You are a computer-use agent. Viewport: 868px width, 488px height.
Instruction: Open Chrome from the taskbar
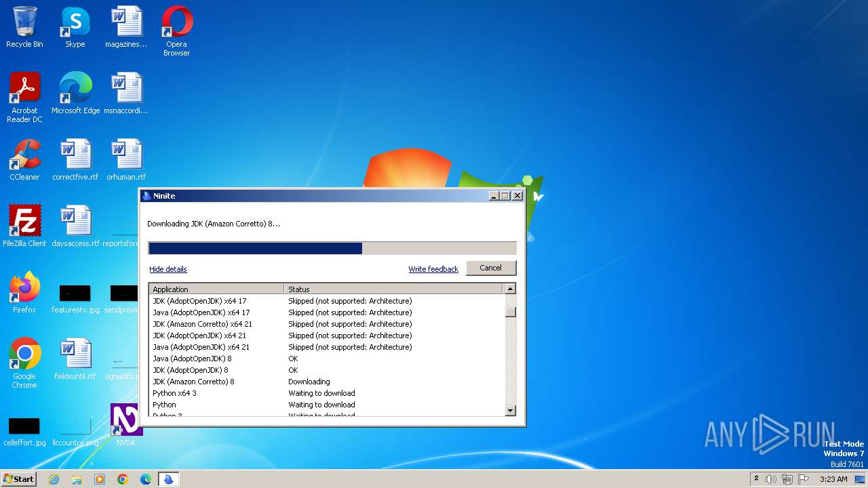(123, 479)
